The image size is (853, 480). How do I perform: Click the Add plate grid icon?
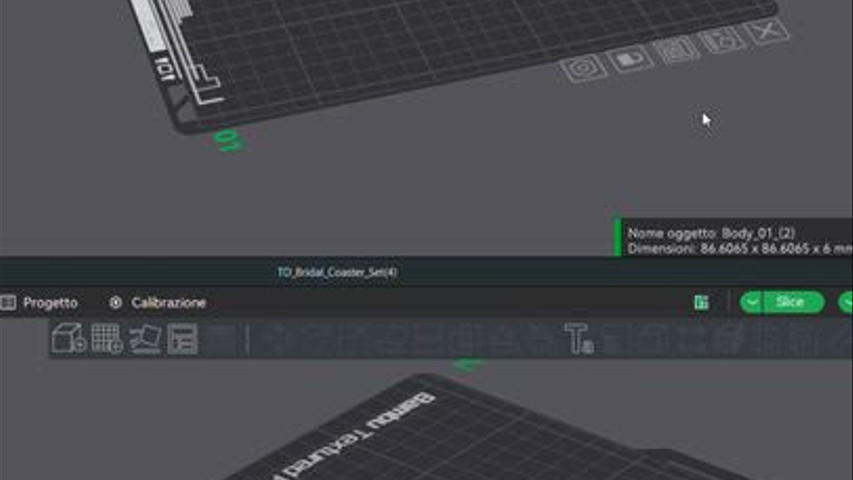click(x=107, y=338)
